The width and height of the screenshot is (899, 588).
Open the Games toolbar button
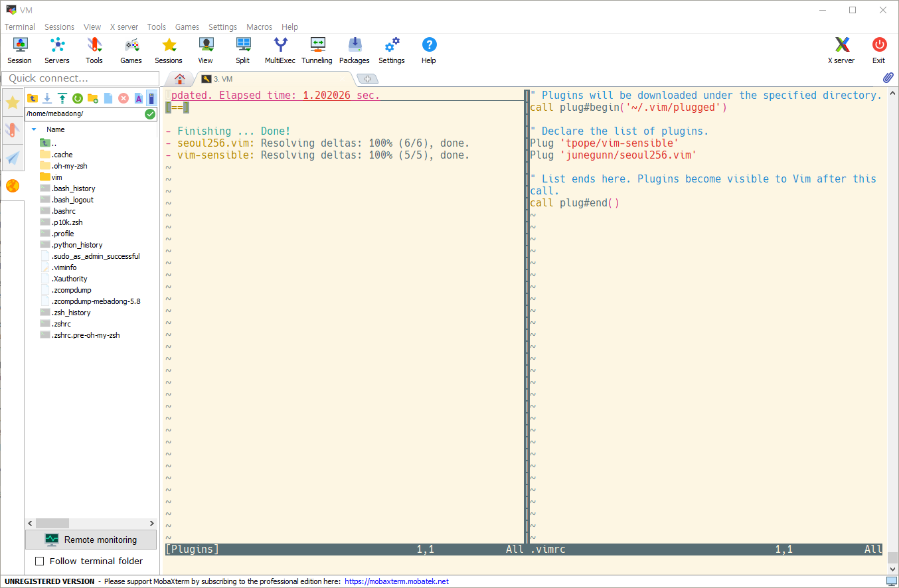[131, 50]
